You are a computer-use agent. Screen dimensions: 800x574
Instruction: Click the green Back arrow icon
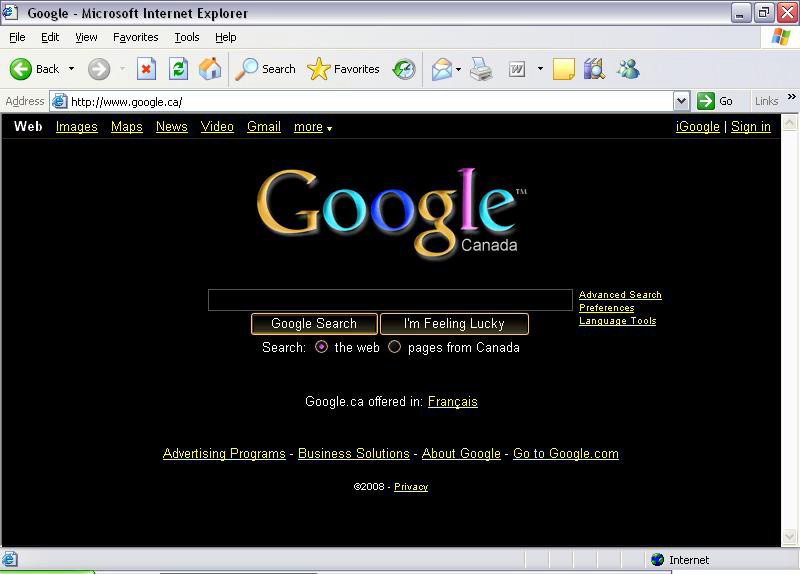[x=20, y=69]
